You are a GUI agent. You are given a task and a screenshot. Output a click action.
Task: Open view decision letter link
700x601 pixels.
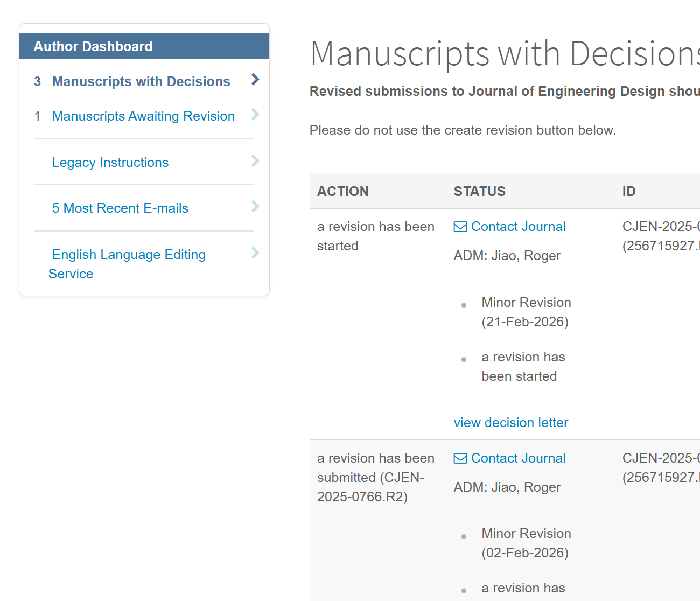pos(510,423)
